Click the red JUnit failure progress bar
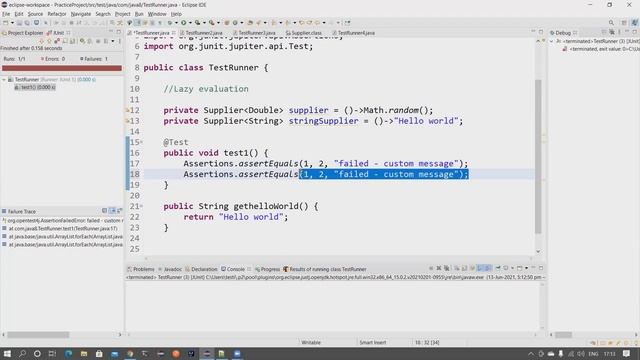 pos(62,68)
